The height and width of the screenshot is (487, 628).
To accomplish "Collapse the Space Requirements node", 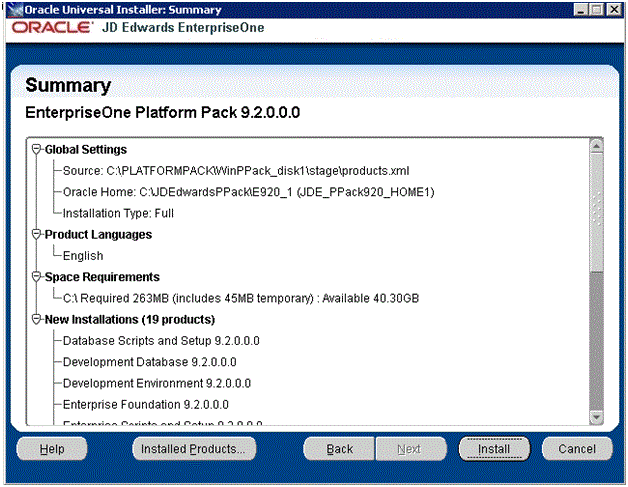I will click(37, 277).
